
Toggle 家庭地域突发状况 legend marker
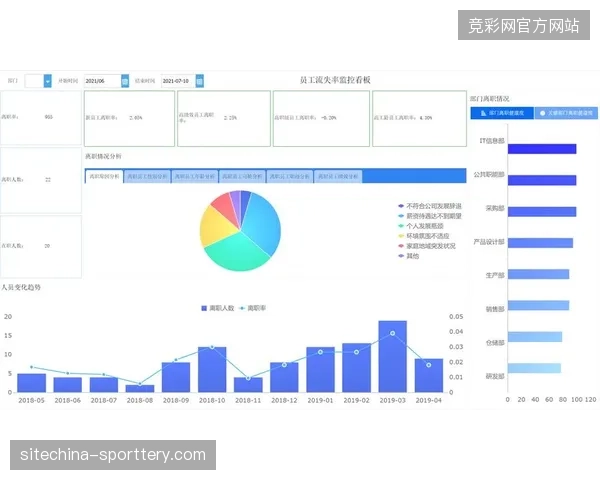point(401,246)
